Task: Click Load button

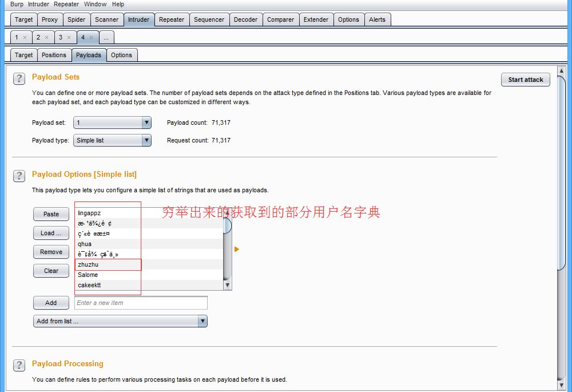Action: tap(51, 233)
